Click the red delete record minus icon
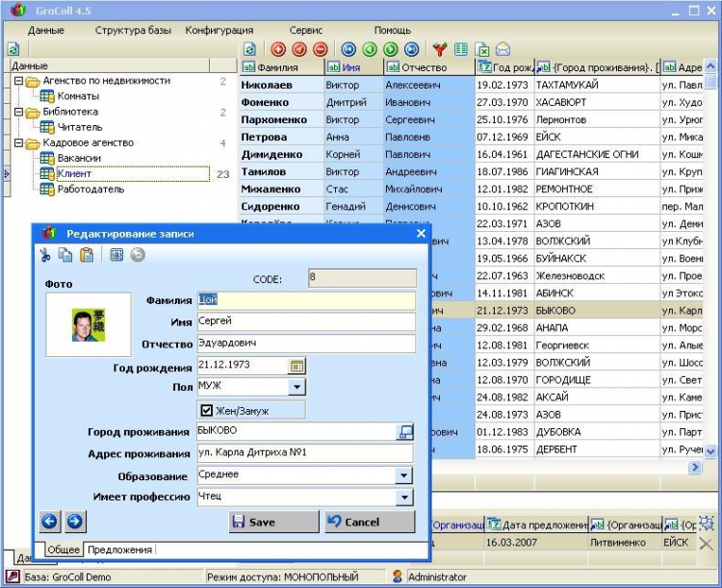722x588 pixels. click(320, 49)
